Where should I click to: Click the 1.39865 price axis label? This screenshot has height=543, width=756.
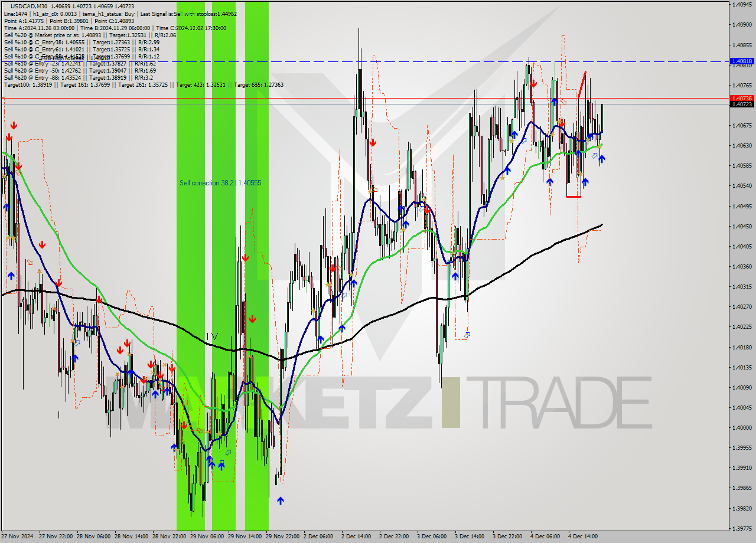coord(742,488)
